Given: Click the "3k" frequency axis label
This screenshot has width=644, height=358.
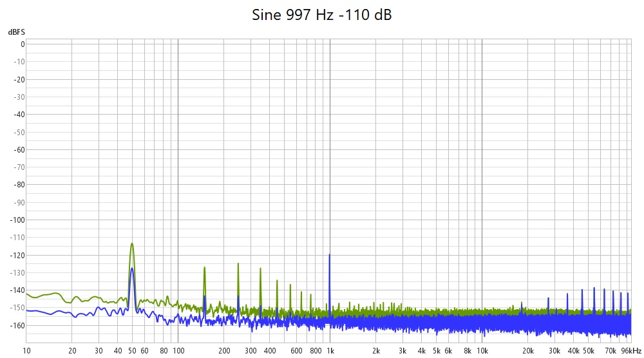Looking at the screenshot, I should point(402,351).
